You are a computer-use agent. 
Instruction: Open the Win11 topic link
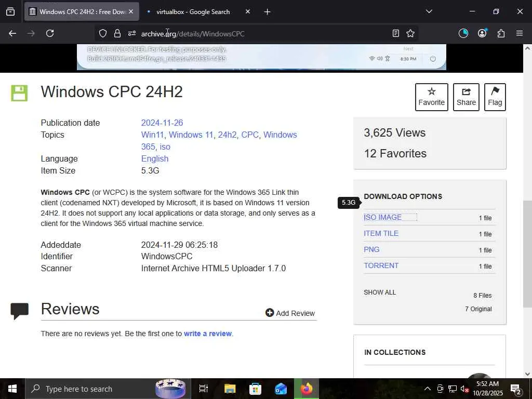[152, 135]
